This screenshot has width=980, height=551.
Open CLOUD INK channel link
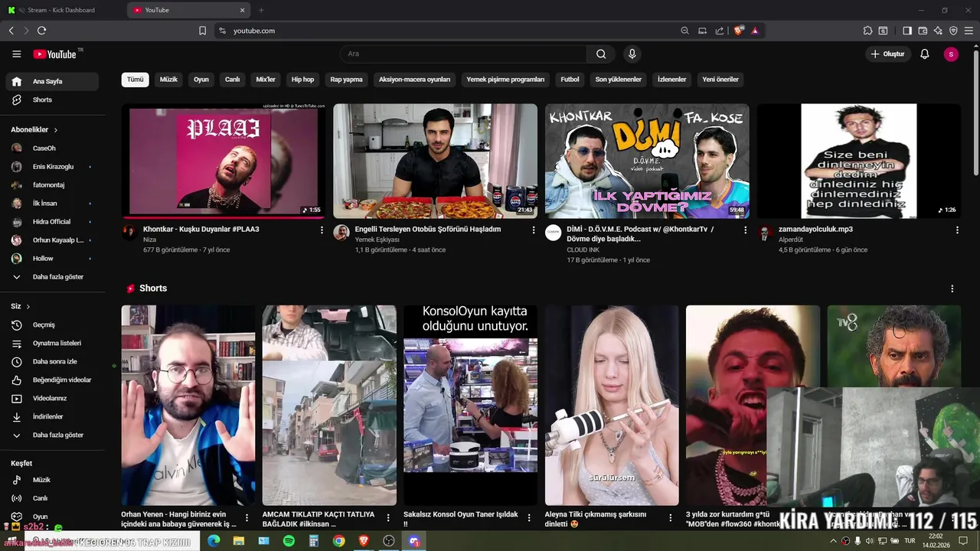pyautogui.click(x=583, y=249)
